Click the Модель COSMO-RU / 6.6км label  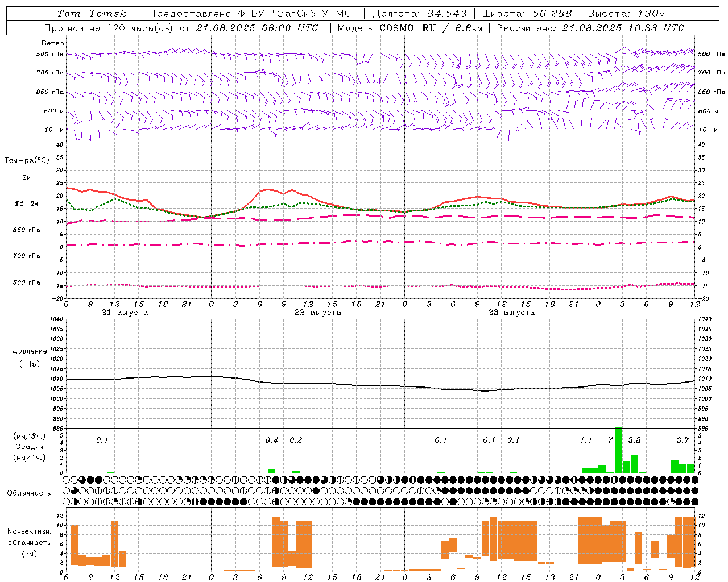coord(409,28)
